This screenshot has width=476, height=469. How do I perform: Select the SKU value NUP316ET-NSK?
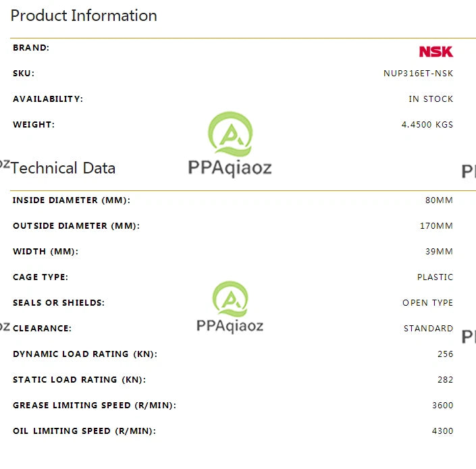pos(418,74)
